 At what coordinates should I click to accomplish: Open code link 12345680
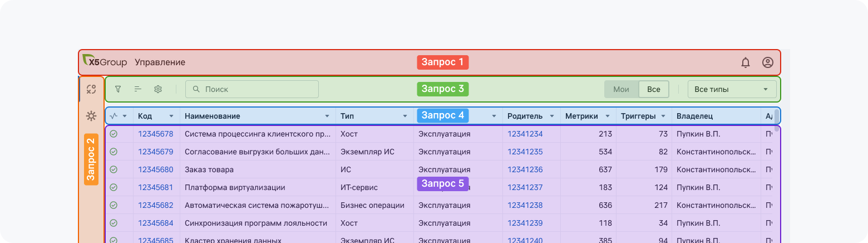click(x=155, y=169)
